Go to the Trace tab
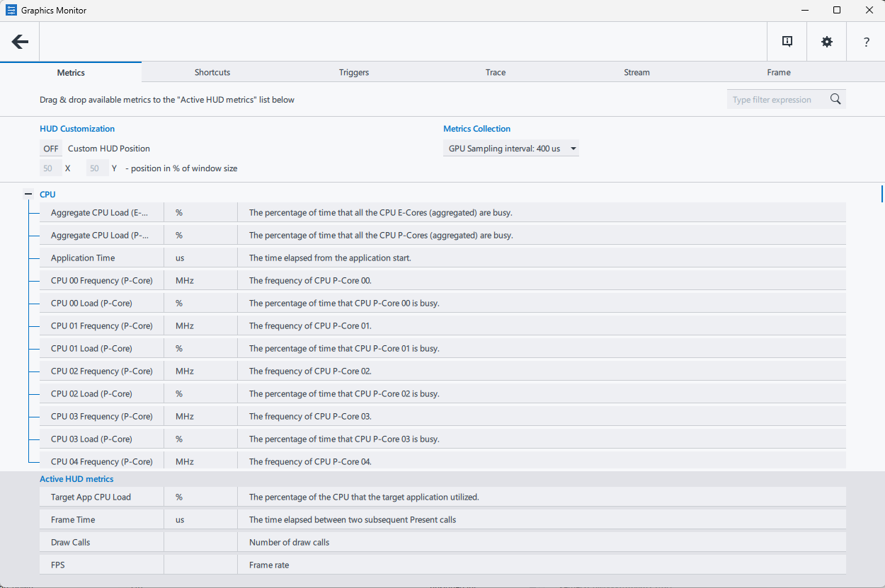This screenshot has width=885, height=588. coord(496,72)
